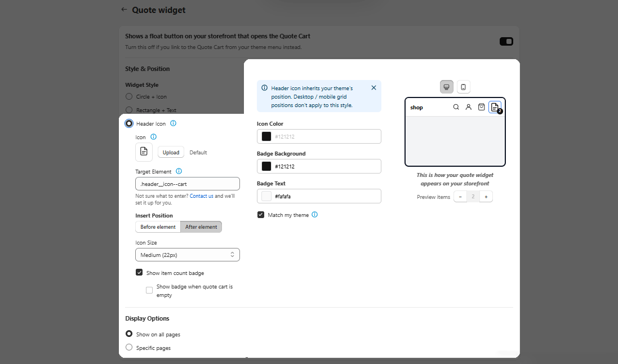Click the document icon preview tile
This screenshot has width=618, height=364.
pyautogui.click(x=144, y=152)
